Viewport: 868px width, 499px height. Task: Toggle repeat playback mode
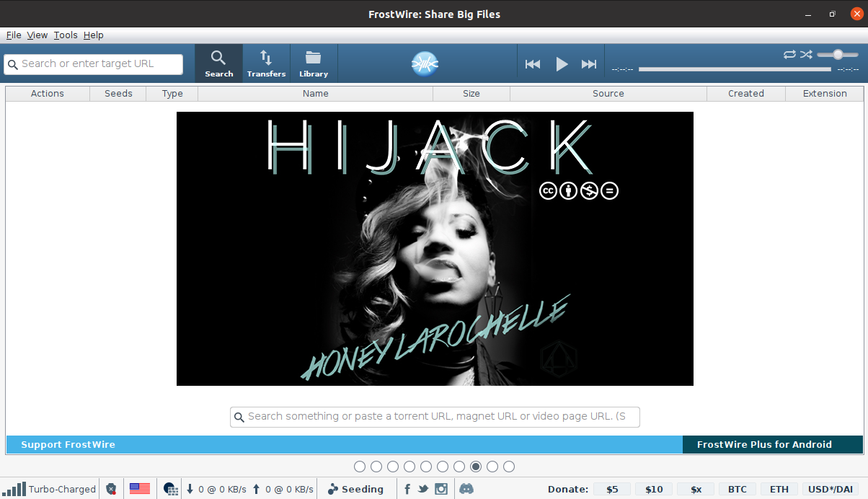(789, 55)
